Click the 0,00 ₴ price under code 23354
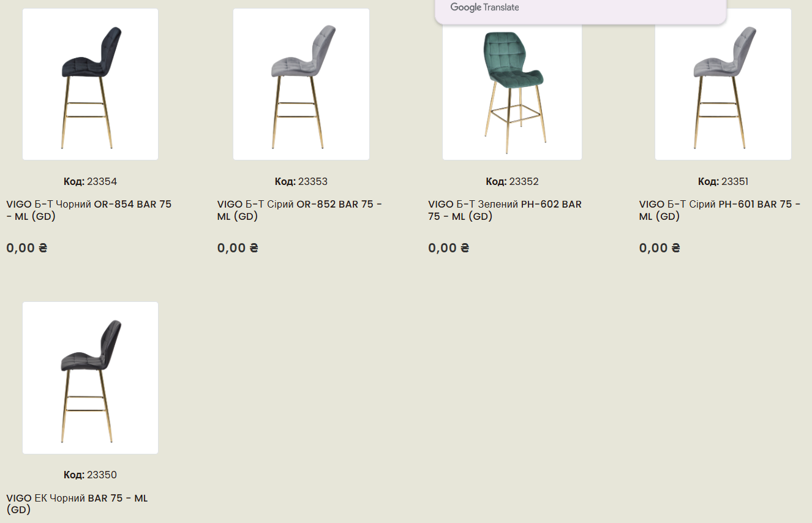Viewport: 812px width, 523px height. 27,248
